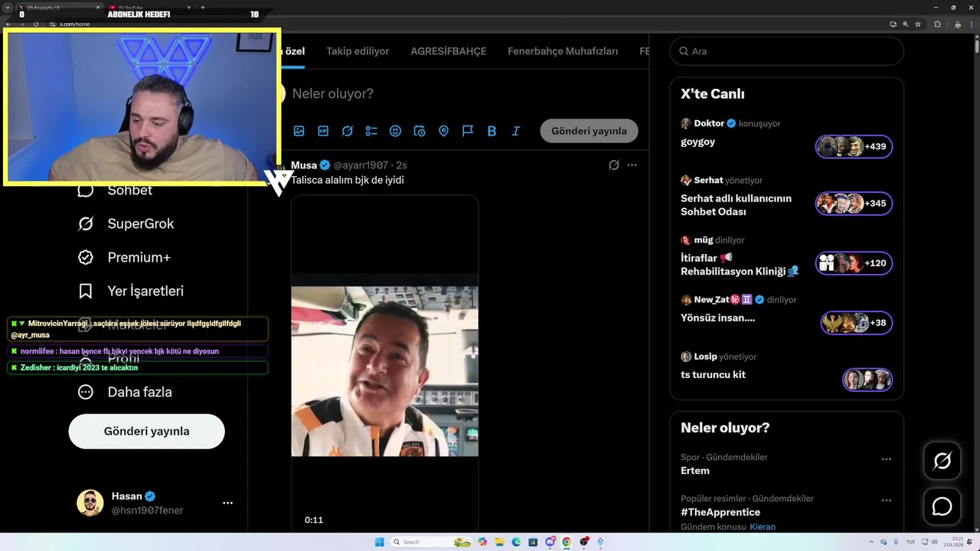The width and height of the screenshot is (980, 551).
Task: Join Doktor's goygoy live space
Action: click(x=697, y=142)
